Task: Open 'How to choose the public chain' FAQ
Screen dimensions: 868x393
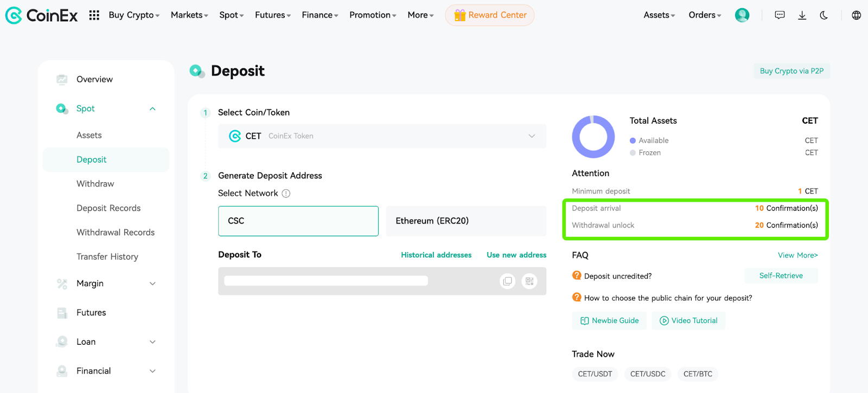Action: [x=668, y=298]
